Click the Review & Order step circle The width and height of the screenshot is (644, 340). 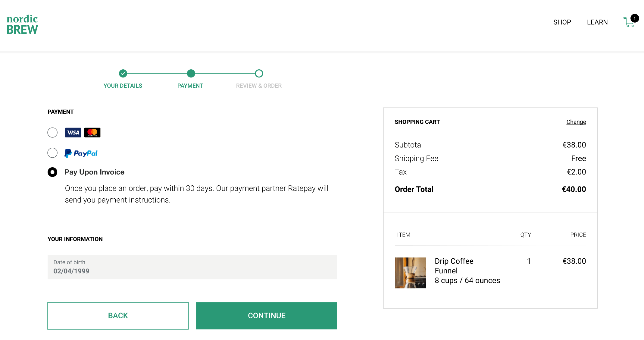coord(259,73)
